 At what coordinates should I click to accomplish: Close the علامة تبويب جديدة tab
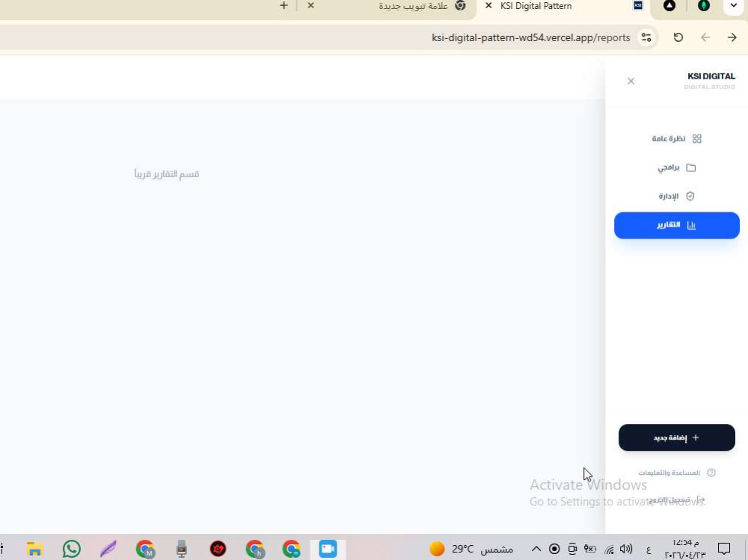[x=310, y=6]
